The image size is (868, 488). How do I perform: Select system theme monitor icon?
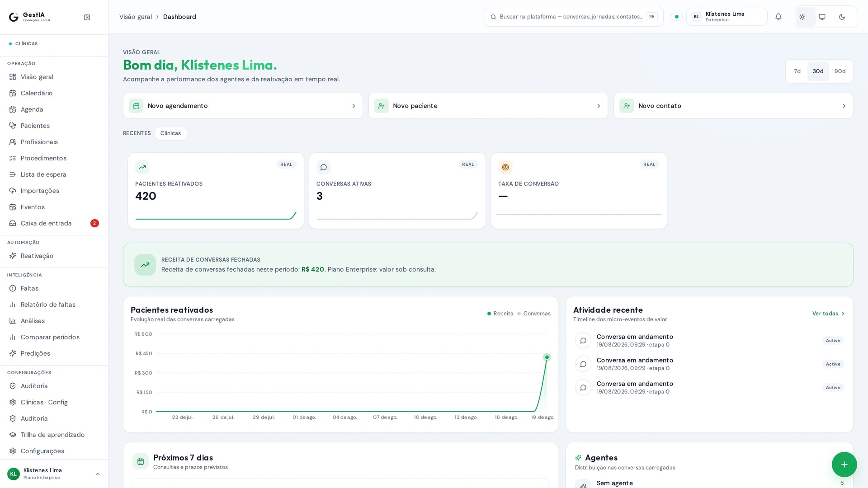point(822,17)
